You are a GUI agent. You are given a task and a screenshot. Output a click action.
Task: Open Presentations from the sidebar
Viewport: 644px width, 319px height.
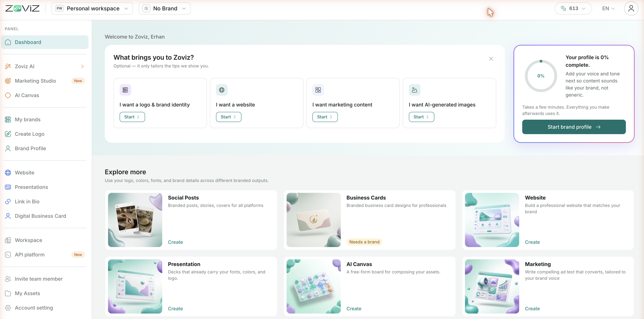[45, 187]
